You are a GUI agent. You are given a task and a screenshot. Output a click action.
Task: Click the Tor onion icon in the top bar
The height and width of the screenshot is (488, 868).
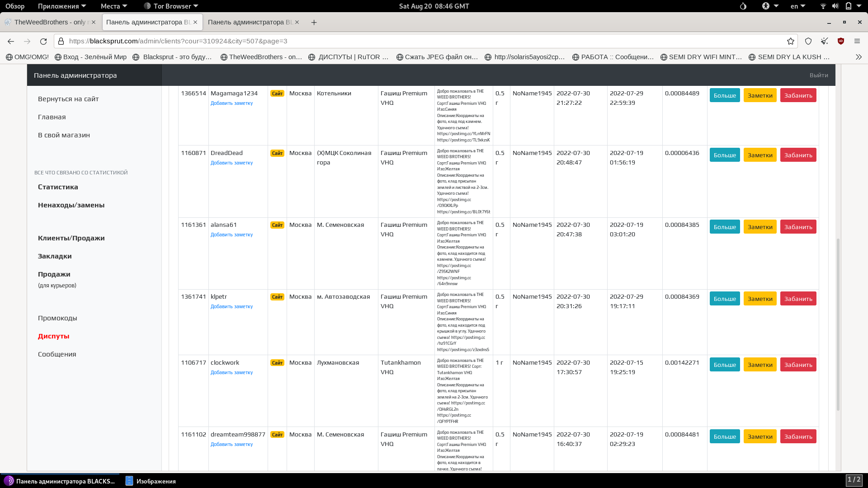pyautogui.click(x=743, y=6)
